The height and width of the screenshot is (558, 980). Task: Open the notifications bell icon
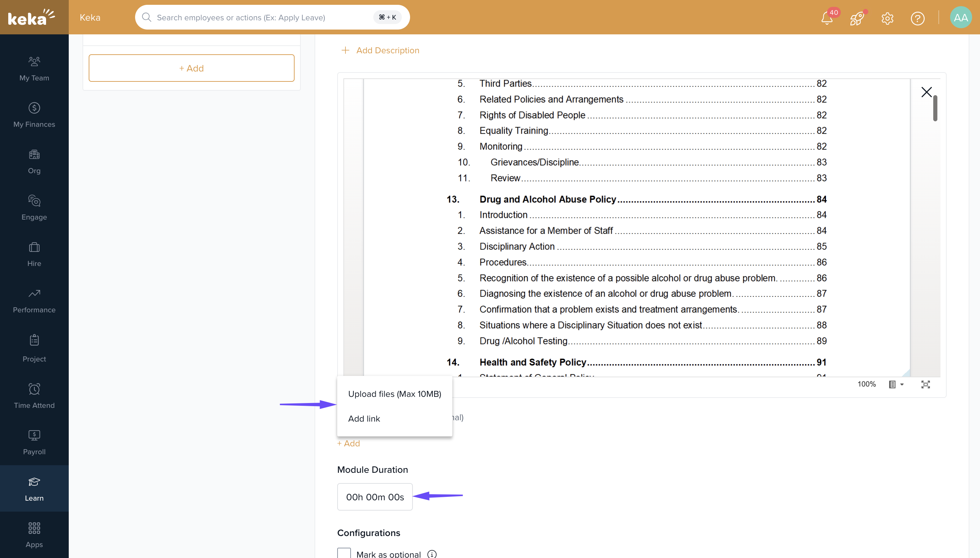point(827,18)
